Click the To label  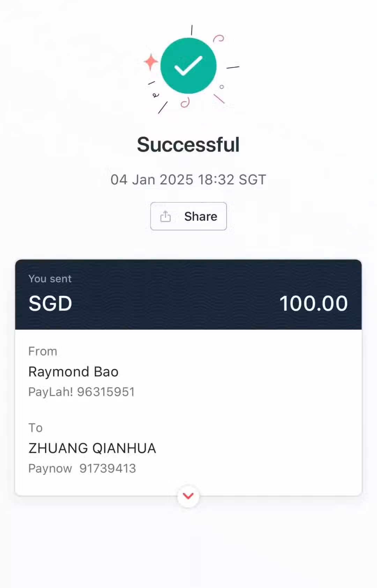pyautogui.click(x=35, y=428)
